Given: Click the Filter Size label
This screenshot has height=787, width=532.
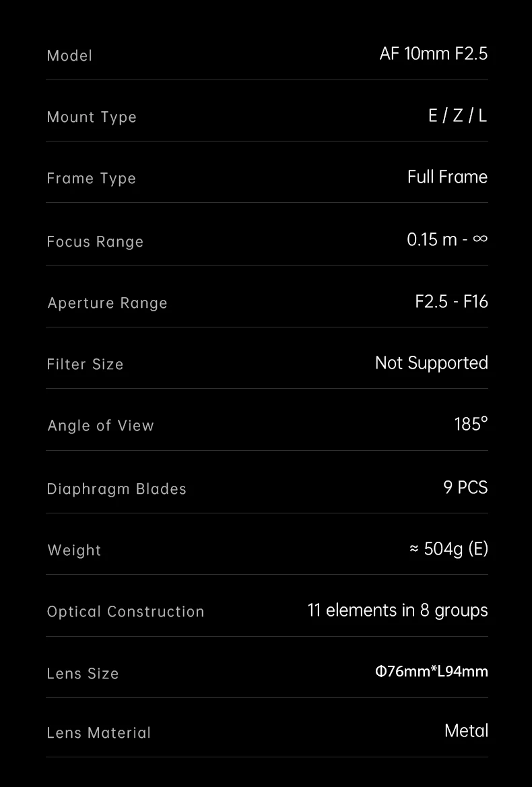Looking at the screenshot, I should [85, 365].
